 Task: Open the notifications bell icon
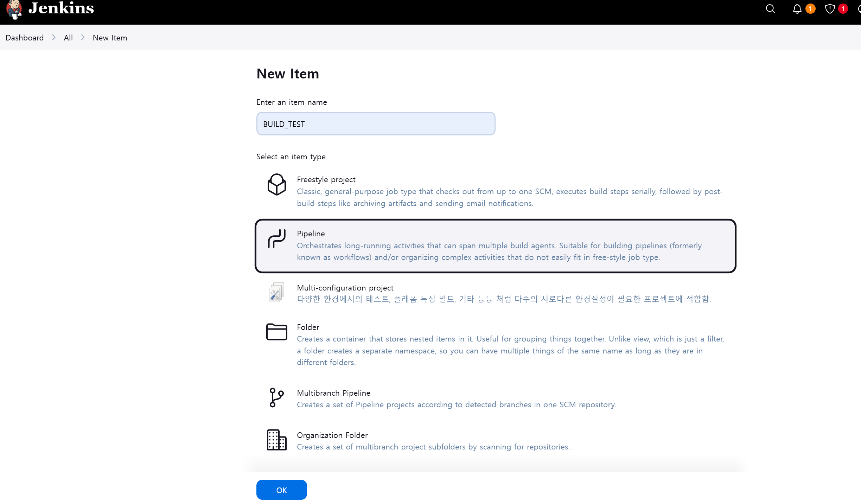(x=797, y=9)
